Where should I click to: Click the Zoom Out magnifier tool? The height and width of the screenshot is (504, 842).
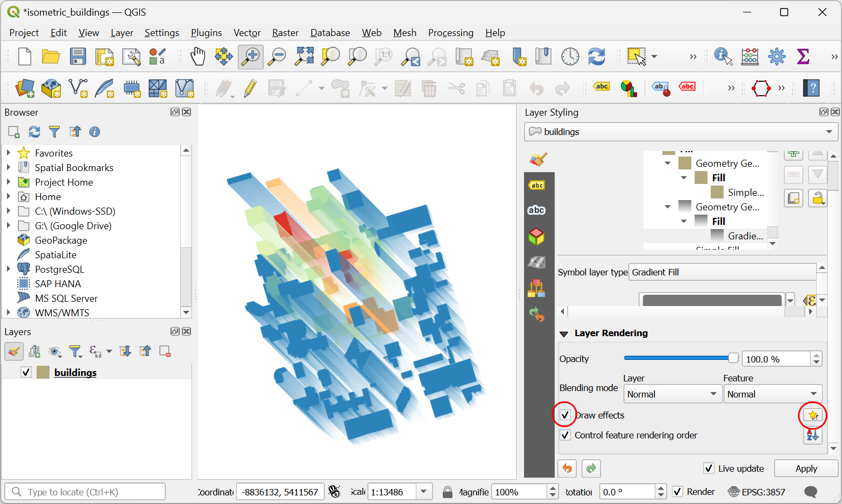(x=278, y=56)
